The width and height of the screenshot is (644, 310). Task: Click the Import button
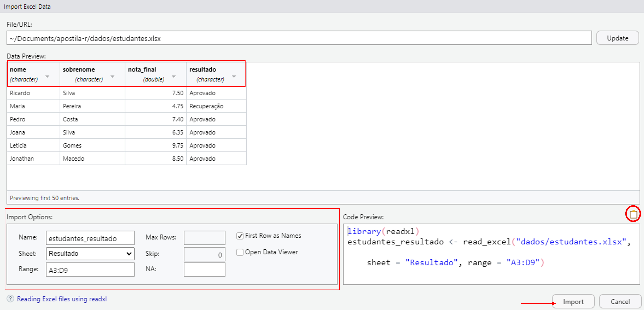(573, 302)
